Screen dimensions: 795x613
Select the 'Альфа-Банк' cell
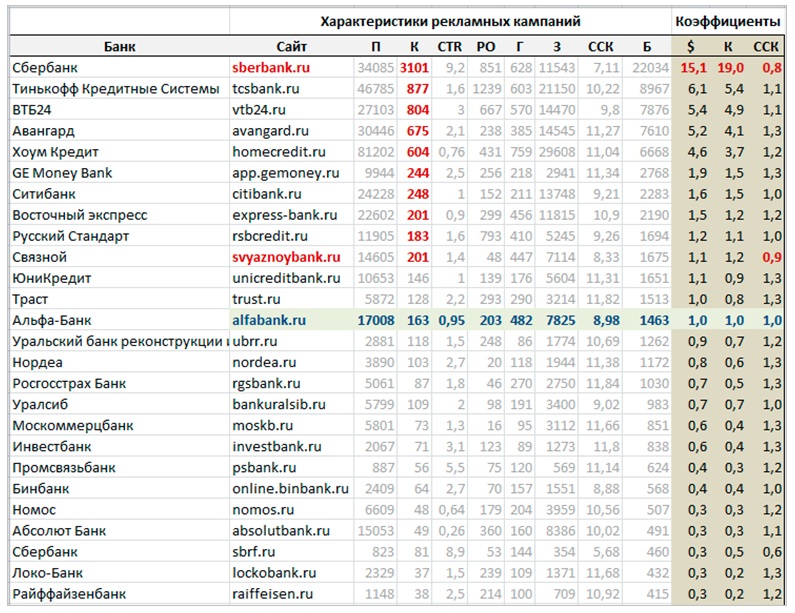pos(120,320)
